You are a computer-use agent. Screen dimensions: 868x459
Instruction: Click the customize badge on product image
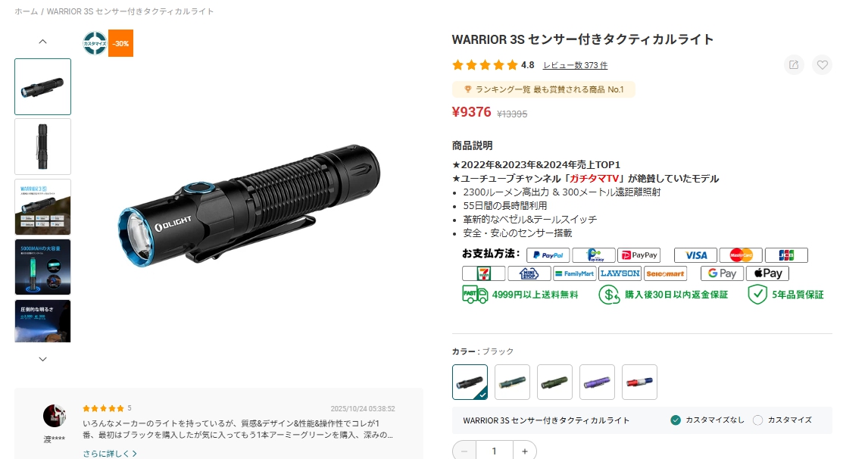point(95,43)
